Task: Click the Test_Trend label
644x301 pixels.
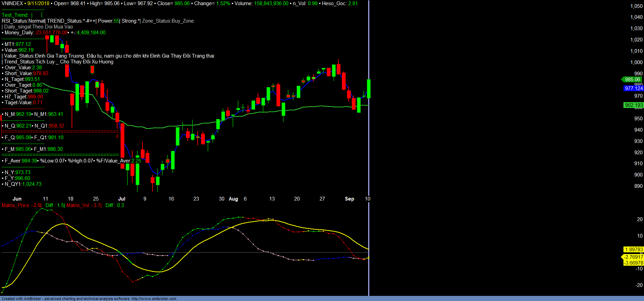Action: [x=15, y=15]
